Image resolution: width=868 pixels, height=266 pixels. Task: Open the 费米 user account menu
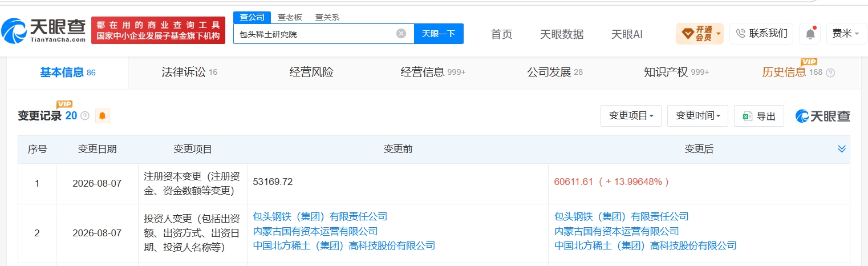tap(846, 34)
